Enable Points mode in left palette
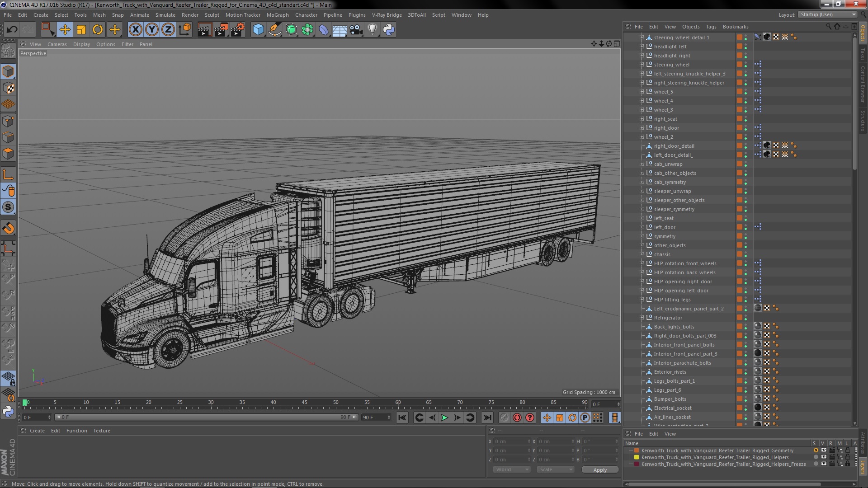The width and height of the screenshot is (868, 488). coord(8,121)
